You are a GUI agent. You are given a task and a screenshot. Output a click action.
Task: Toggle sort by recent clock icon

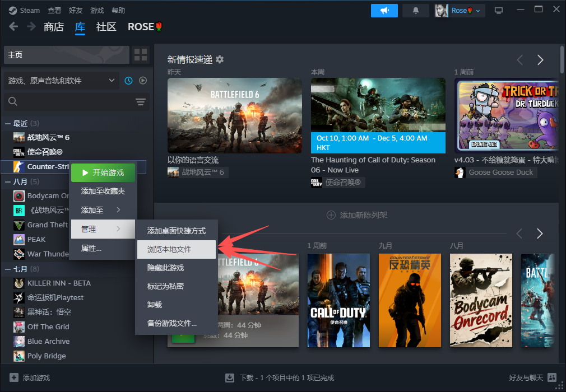128,81
